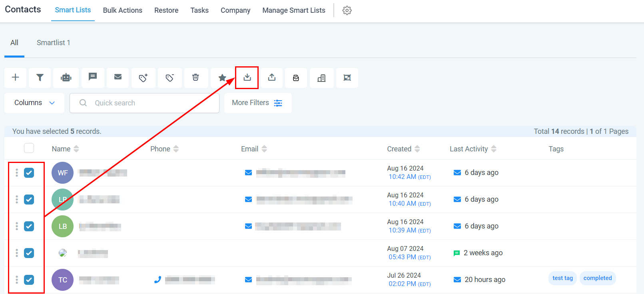Viewport: 644px width, 294px height.
Task: Click the Send SMS chat icon
Action: click(x=93, y=77)
